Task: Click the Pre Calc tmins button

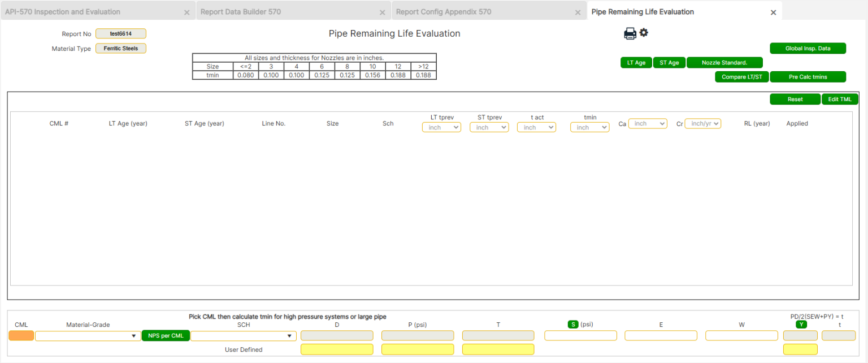Action: [808, 76]
